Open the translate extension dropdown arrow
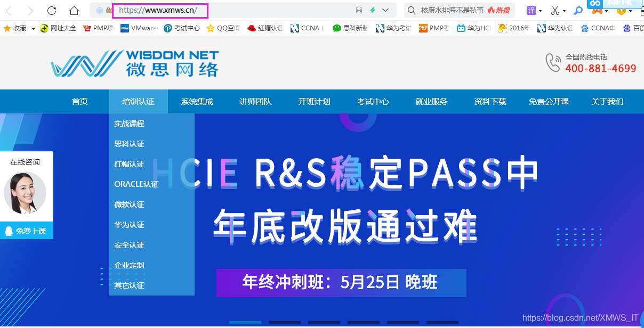 pos(541,11)
